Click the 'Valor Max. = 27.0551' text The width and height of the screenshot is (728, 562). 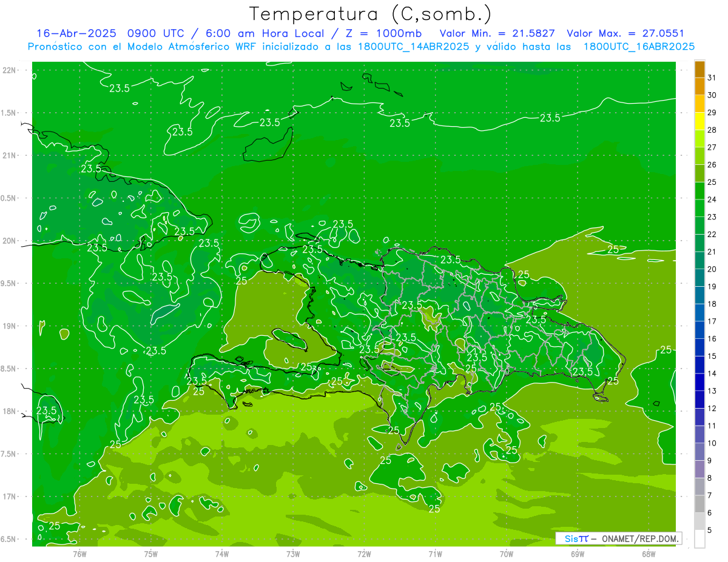pyautogui.click(x=625, y=34)
